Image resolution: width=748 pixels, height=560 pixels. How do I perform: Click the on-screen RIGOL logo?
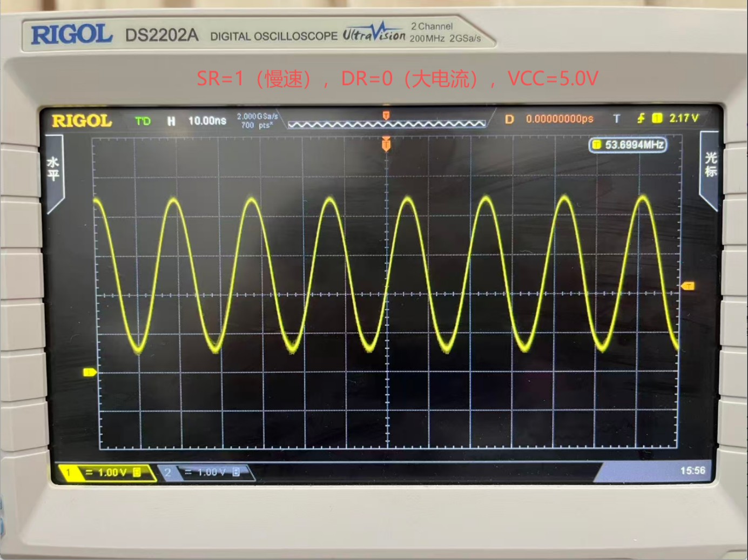pos(82,121)
